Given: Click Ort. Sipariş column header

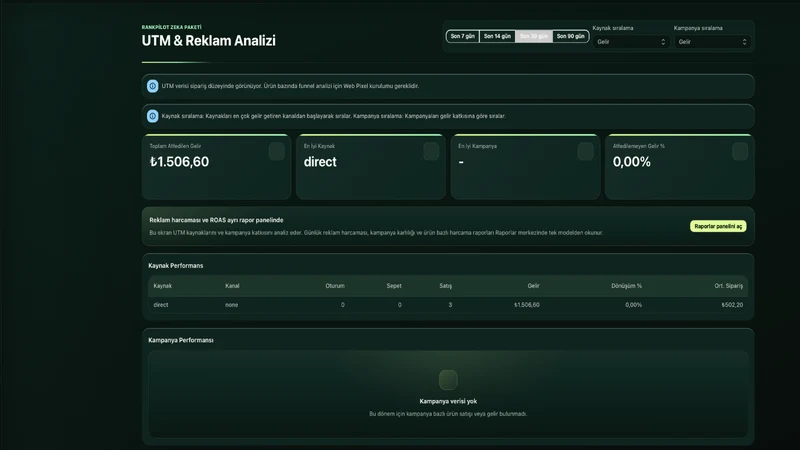Looking at the screenshot, I should tap(728, 286).
